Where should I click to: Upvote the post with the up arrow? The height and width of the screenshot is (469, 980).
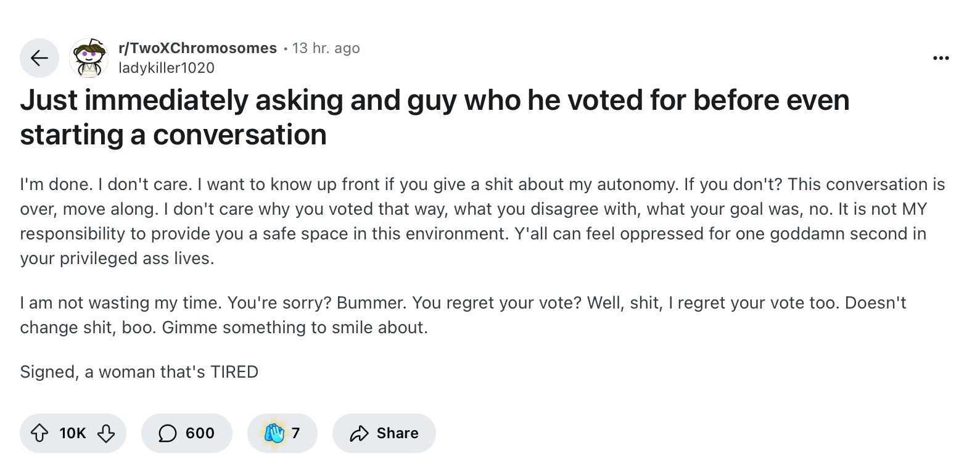[x=39, y=433]
